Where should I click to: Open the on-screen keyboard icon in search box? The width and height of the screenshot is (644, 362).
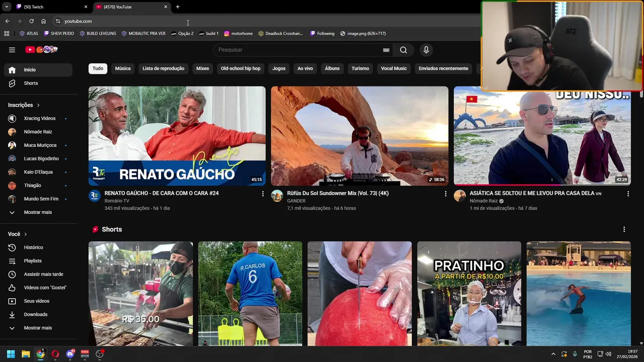tap(386, 50)
